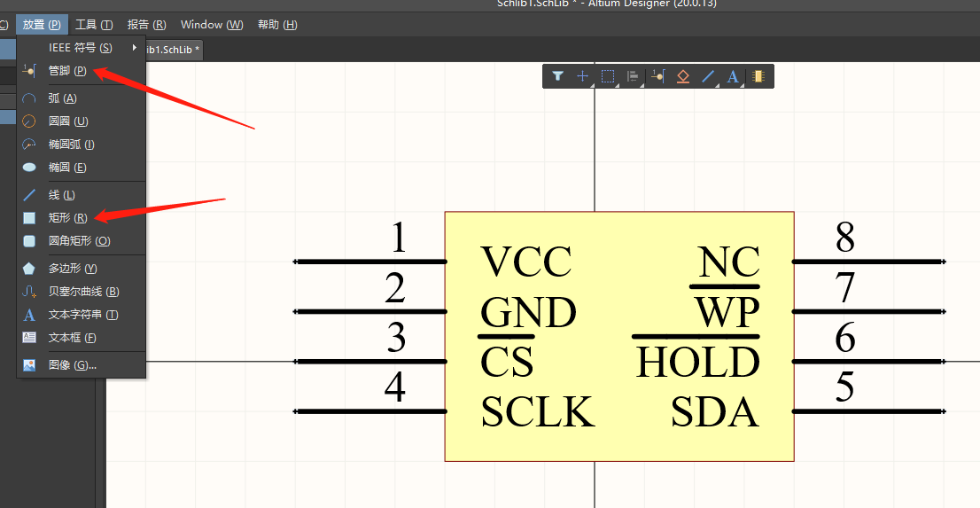The height and width of the screenshot is (508, 980).
Task: Select pin 8 line on the component
Action: (x=868, y=262)
